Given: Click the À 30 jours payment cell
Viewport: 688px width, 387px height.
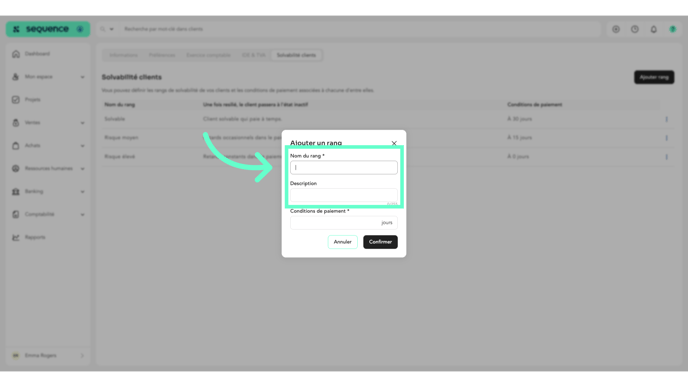Looking at the screenshot, I should pos(520,119).
